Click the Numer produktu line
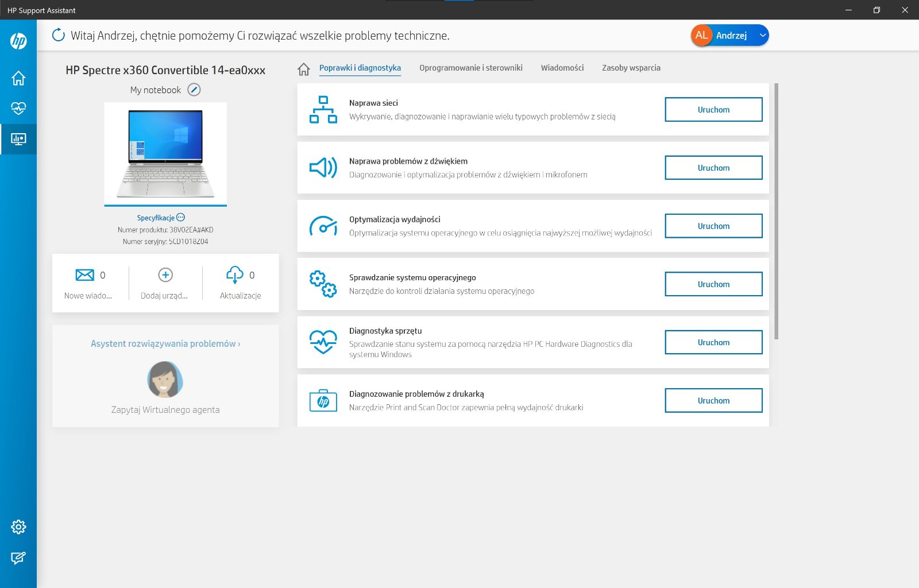This screenshot has width=919, height=588. pos(165,230)
